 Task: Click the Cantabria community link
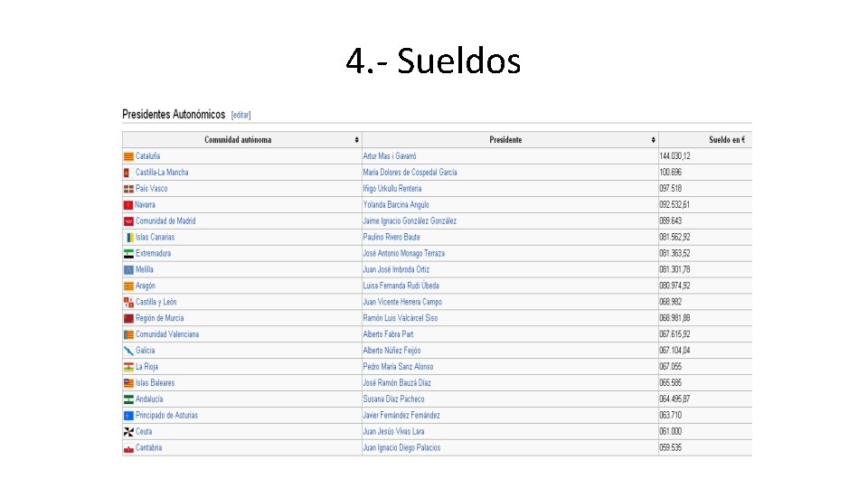tap(149, 448)
